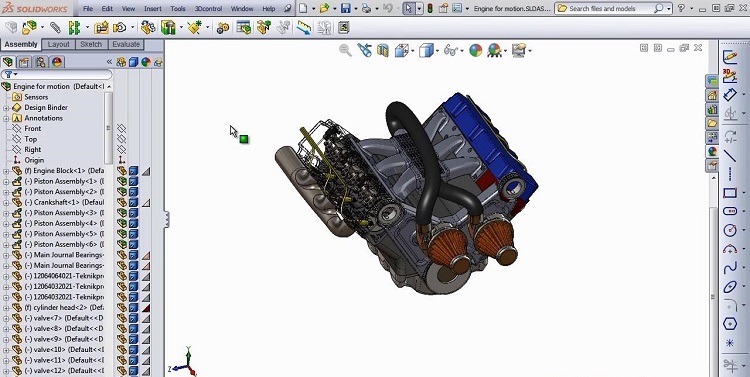Toggle Front plane visibility icon
Screen dimensions: 750x377
coord(121,128)
